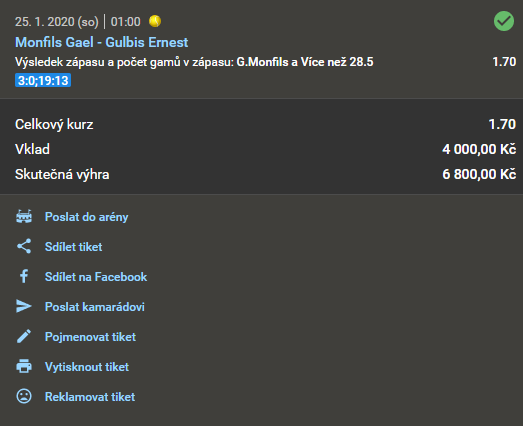Click the highlighted 3:0;19:13 score badge
Viewport: 523px width, 426px height.
[43, 80]
